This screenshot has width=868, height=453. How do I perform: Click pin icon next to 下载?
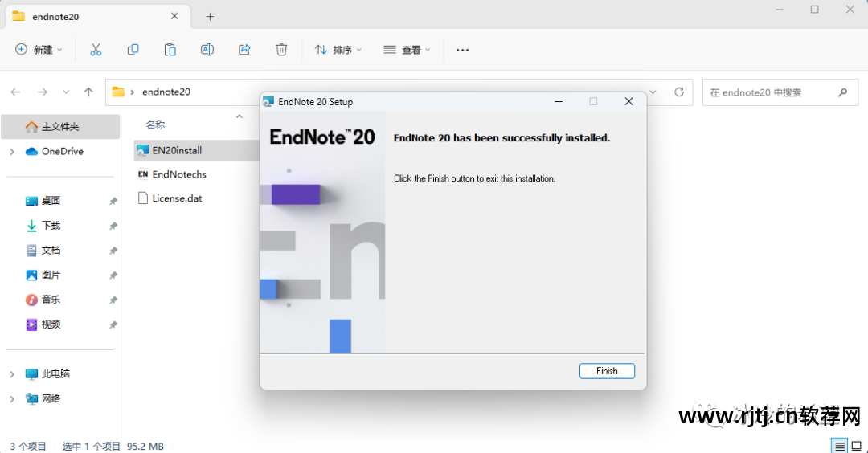(113, 226)
